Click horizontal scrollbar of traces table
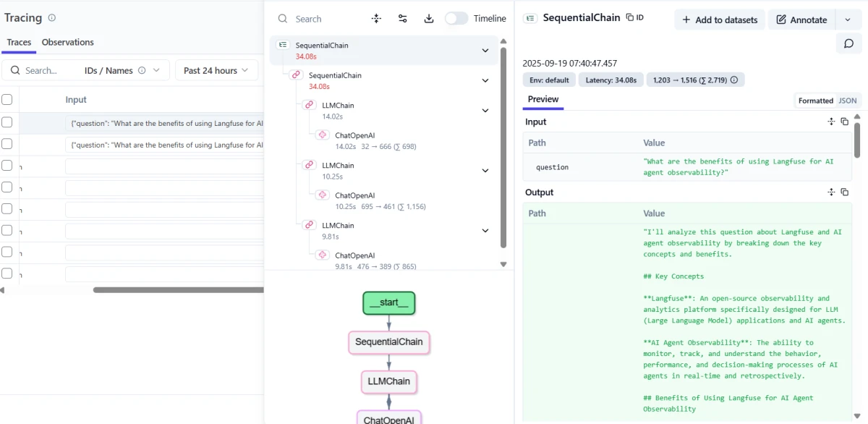Viewport: 868px width, 424px height. point(178,290)
